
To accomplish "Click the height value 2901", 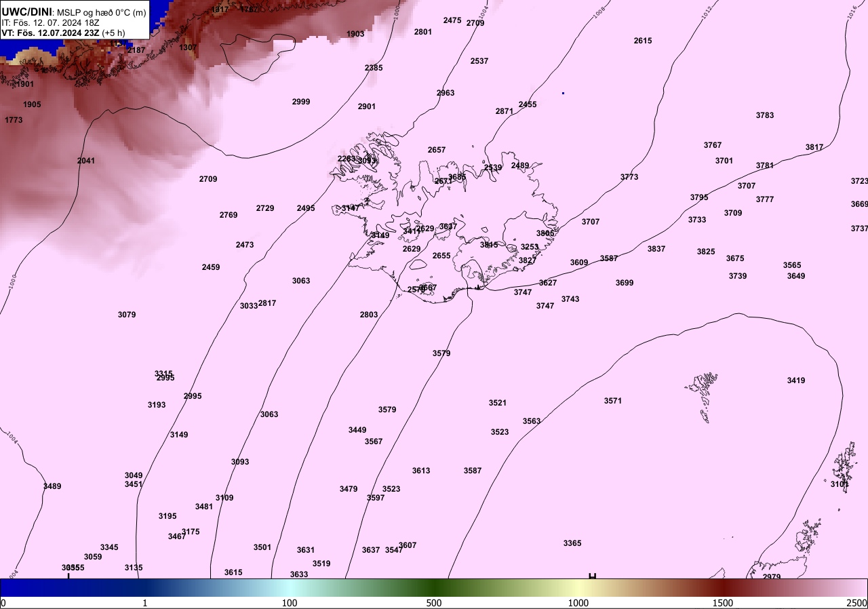I will tap(367, 106).
